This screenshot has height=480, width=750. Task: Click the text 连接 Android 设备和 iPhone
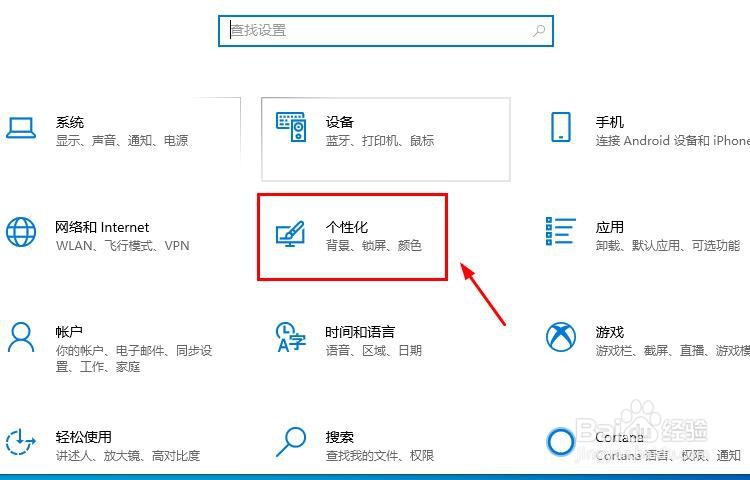(x=673, y=141)
